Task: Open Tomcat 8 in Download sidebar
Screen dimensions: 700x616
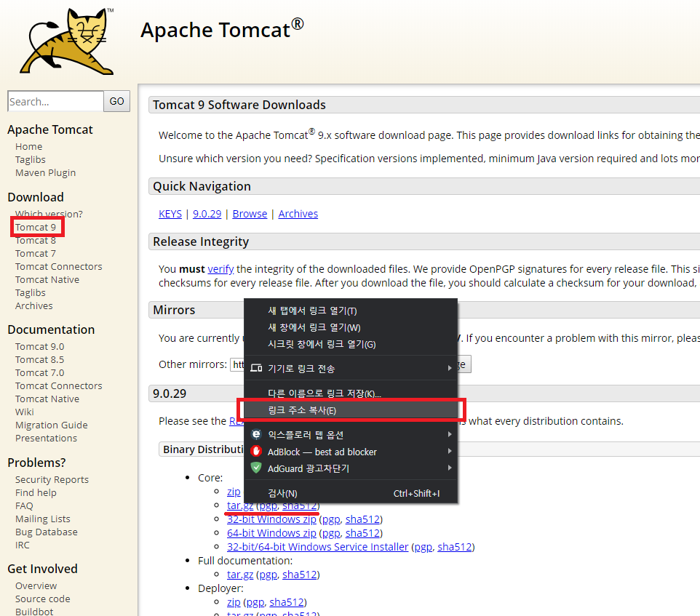Action: [x=35, y=241]
